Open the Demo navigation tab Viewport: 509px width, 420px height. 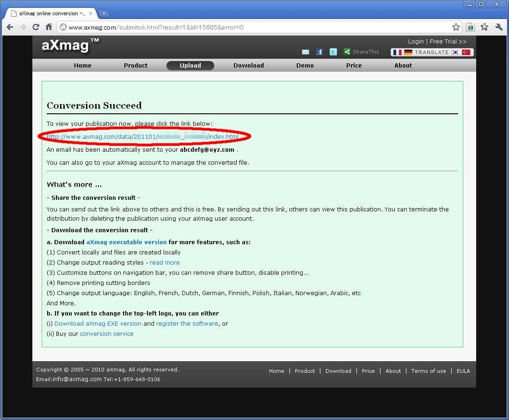[x=305, y=66]
